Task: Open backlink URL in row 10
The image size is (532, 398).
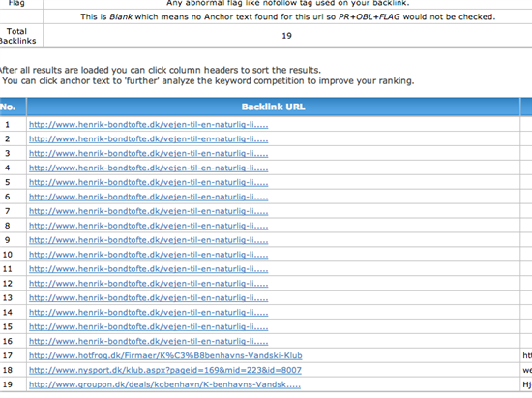Action: [x=149, y=255]
